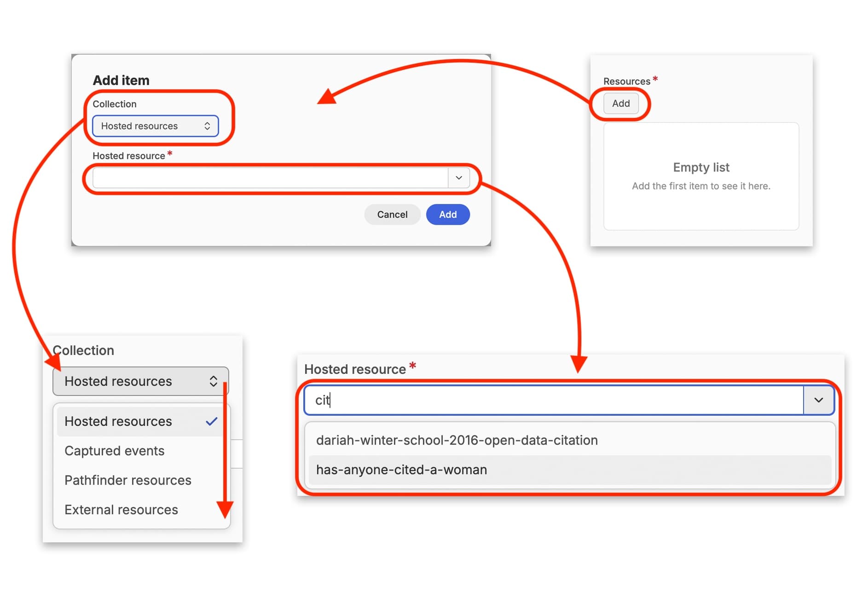Viewport: 868px width, 593px height.
Task: Expand the chevron beside the empty Hosted resource field
Action: [458, 178]
